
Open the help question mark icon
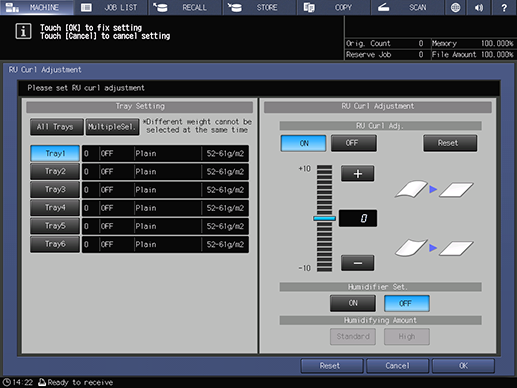tap(504, 7)
